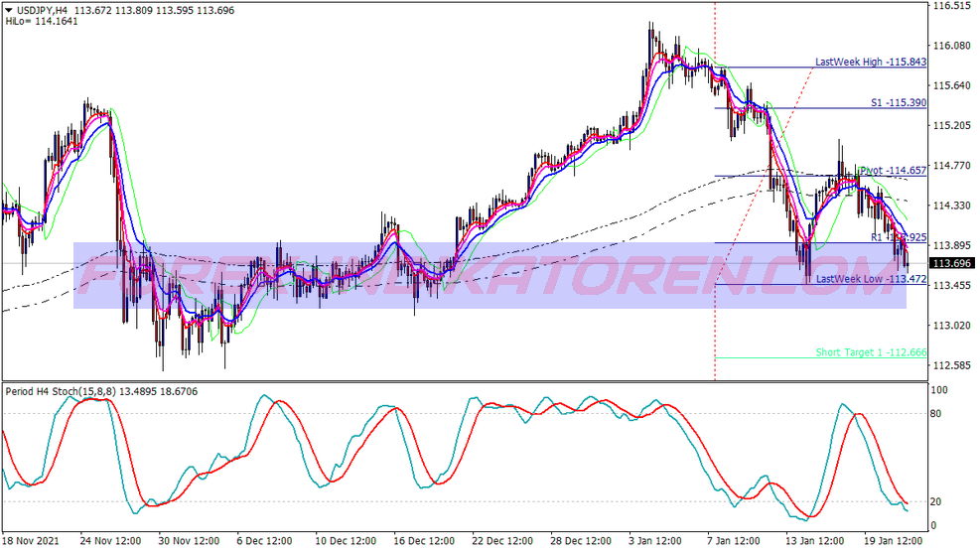
Task: Select the HiLo= 114.1641 indicator label
Action: tap(42, 21)
